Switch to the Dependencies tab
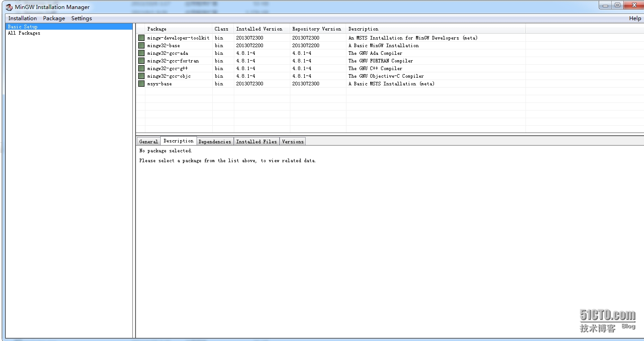The height and width of the screenshot is (341, 644). [x=215, y=142]
